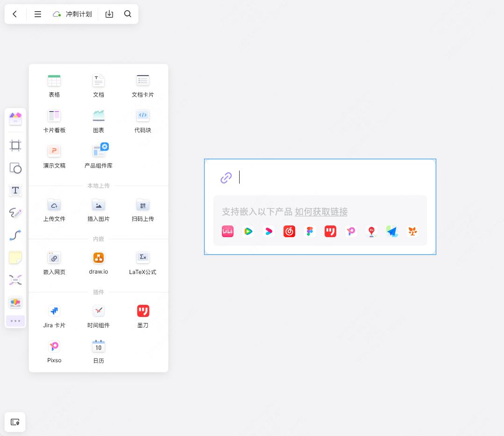Screen dimensions: 504x436
Task: Select the Sticky Note tool
Action: pos(15,257)
